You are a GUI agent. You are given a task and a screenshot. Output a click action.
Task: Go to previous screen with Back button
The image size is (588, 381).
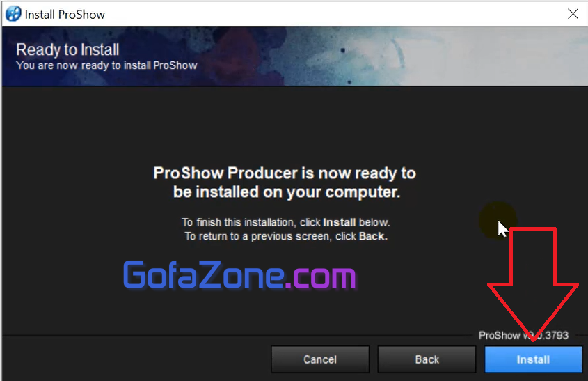(x=427, y=359)
